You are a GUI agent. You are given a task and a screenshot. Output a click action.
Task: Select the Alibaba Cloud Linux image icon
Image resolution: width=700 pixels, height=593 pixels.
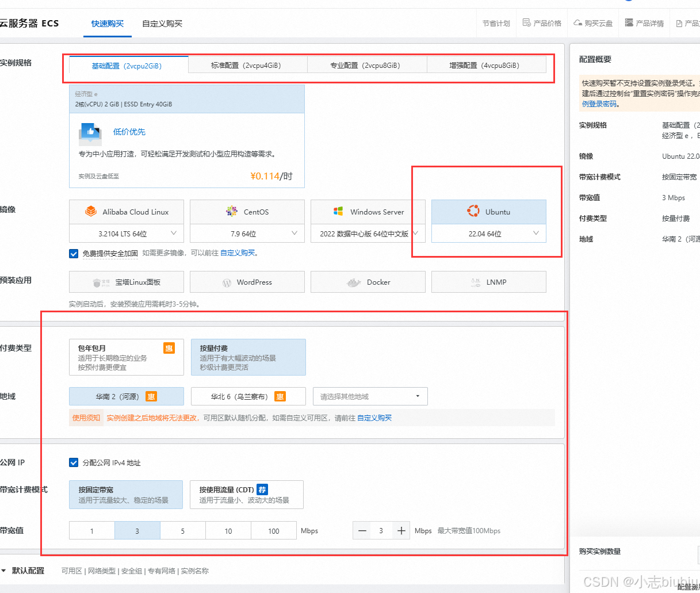[x=91, y=212]
